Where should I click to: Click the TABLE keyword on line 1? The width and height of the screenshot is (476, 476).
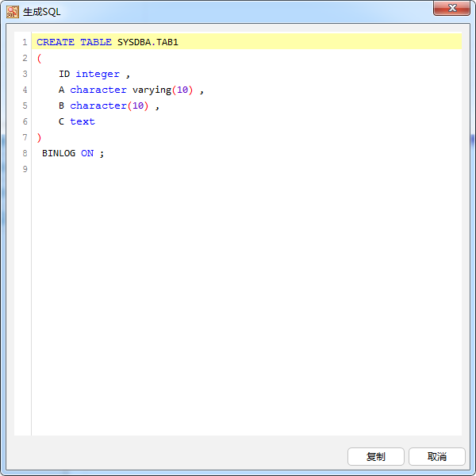[96, 42]
